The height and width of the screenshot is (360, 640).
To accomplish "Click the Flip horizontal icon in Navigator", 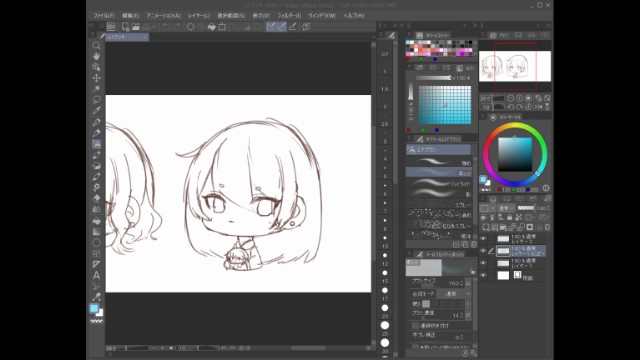I will 538,107.
